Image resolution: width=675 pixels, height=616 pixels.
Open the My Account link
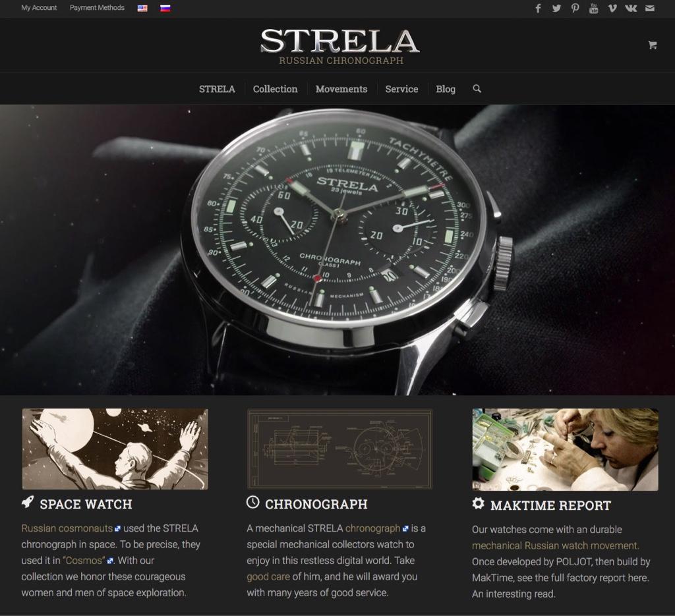pos(39,8)
